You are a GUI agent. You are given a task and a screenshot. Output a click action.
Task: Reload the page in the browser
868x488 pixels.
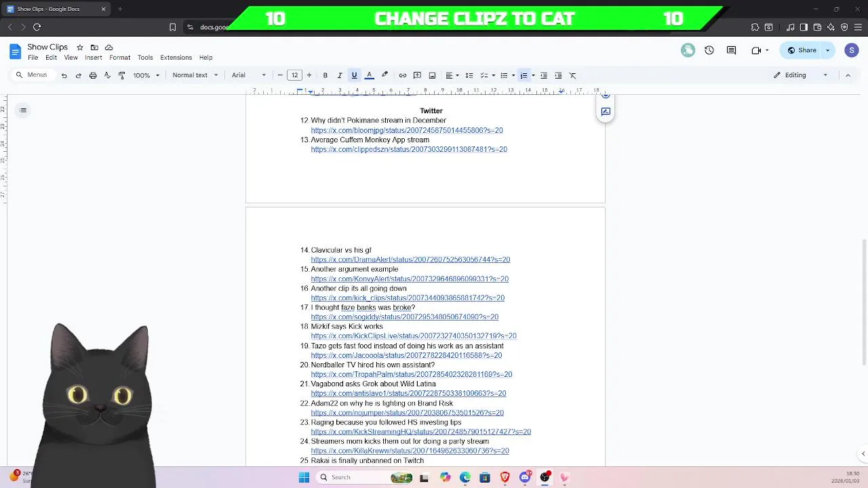[x=37, y=27]
